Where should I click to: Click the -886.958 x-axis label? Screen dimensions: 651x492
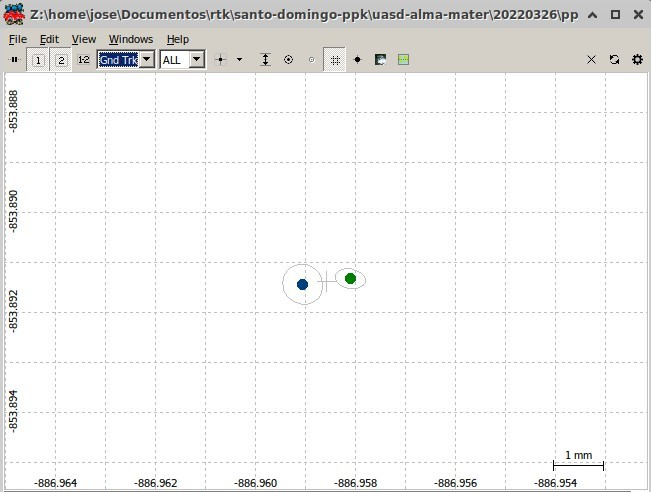coord(355,483)
